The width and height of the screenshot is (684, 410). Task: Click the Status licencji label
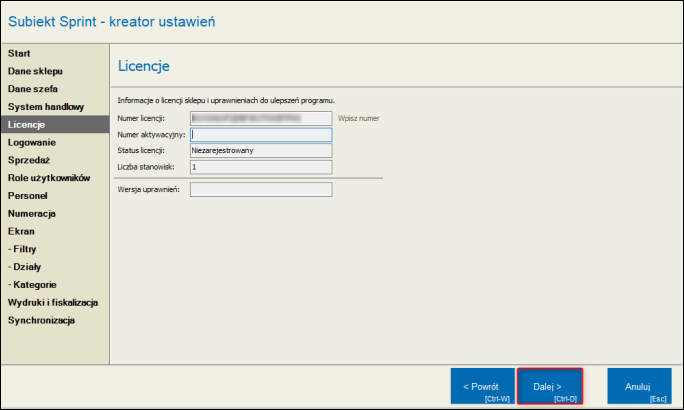coord(141,150)
